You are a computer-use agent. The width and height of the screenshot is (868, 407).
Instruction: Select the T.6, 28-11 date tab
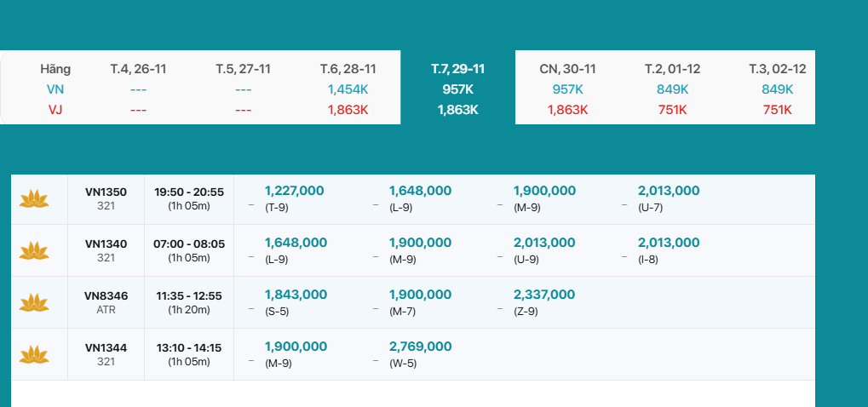(348, 69)
